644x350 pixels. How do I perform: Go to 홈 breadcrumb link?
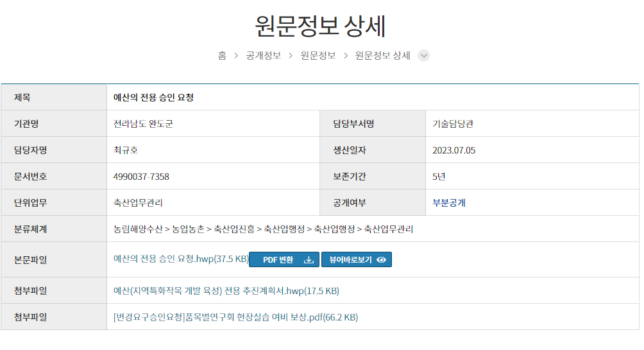[222, 55]
